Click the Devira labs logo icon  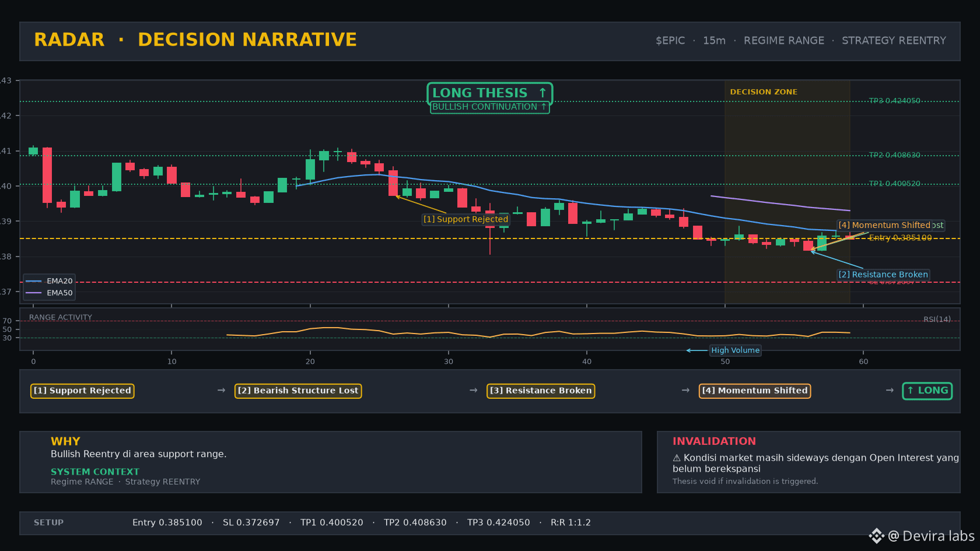(876, 536)
